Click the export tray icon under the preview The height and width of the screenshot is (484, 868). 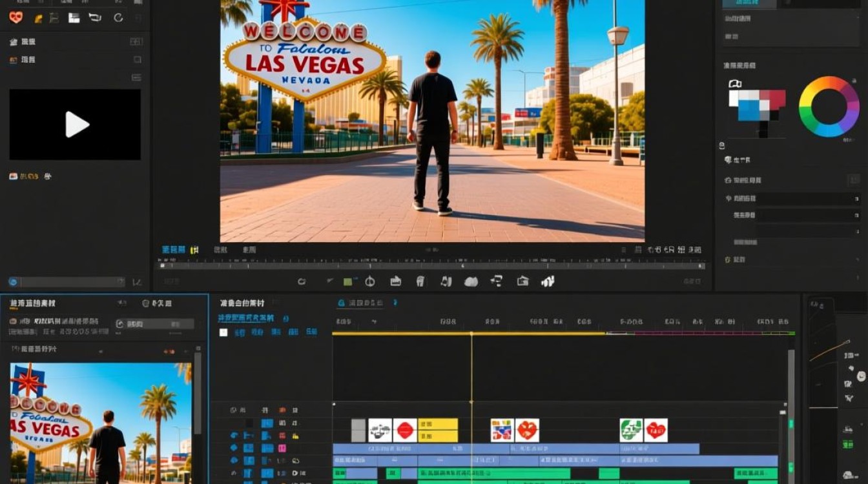pyautogui.click(x=396, y=281)
